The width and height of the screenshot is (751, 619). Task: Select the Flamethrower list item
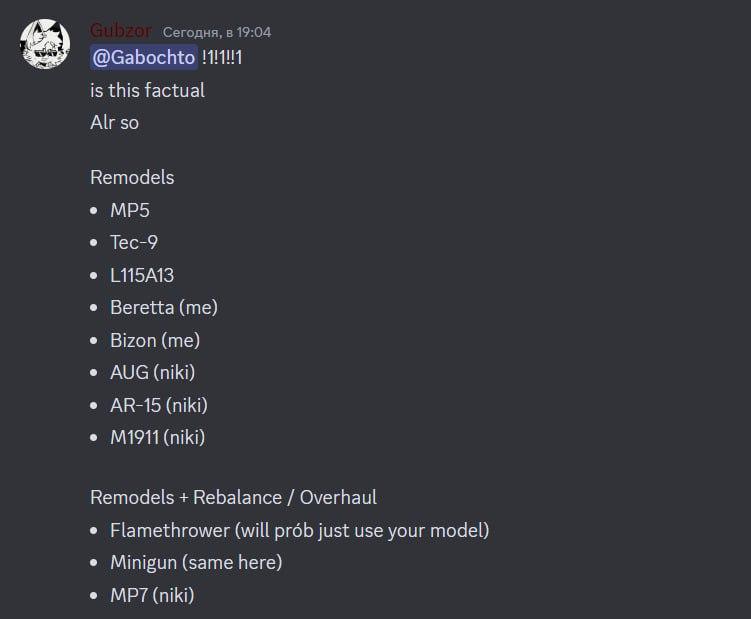click(x=299, y=530)
